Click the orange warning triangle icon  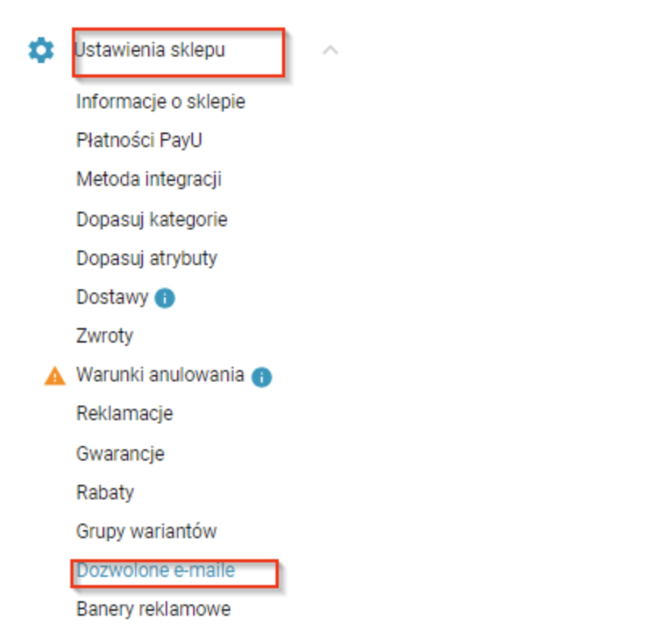click(54, 376)
